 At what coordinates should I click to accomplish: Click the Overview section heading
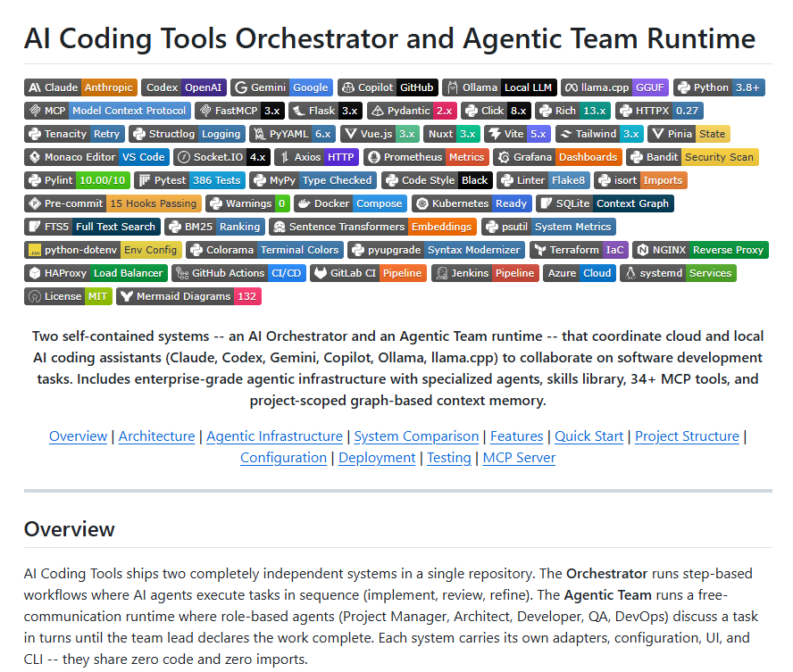[70, 528]
